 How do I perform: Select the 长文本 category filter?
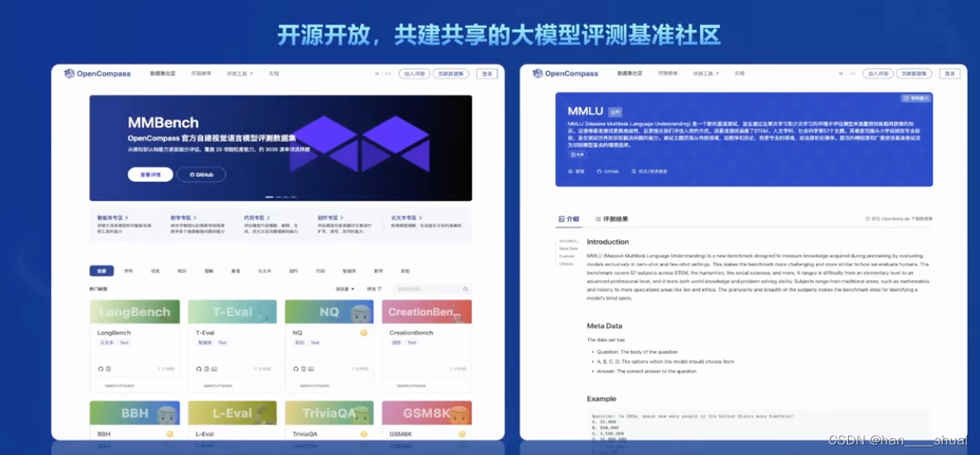(265, 271)
